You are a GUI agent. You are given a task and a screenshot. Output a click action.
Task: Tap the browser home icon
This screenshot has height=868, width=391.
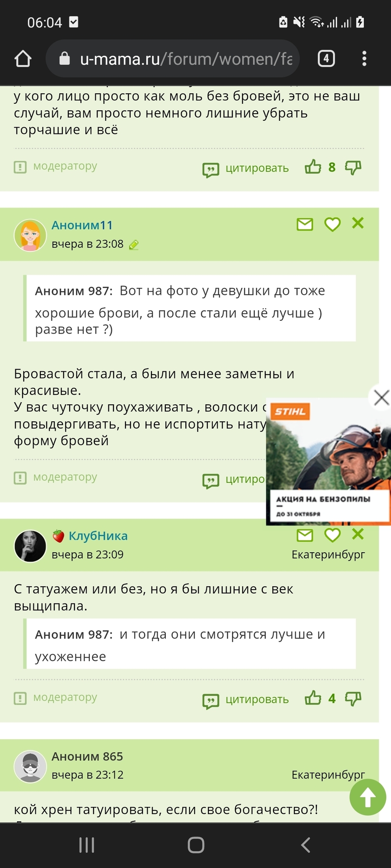23,59
